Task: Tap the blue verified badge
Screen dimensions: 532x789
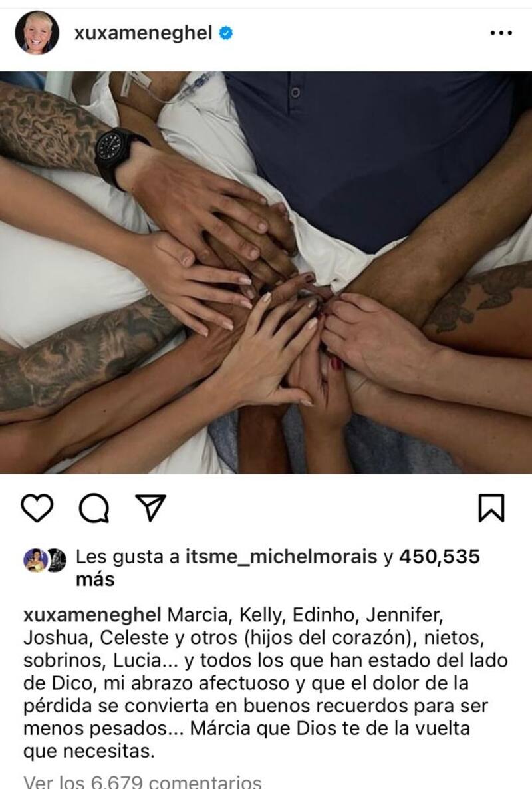Action: click(226, 33)
